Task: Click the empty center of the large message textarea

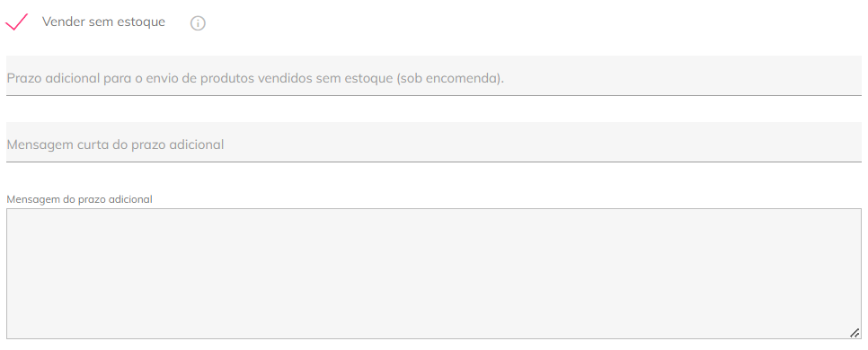Action: [x=433, y=274]
